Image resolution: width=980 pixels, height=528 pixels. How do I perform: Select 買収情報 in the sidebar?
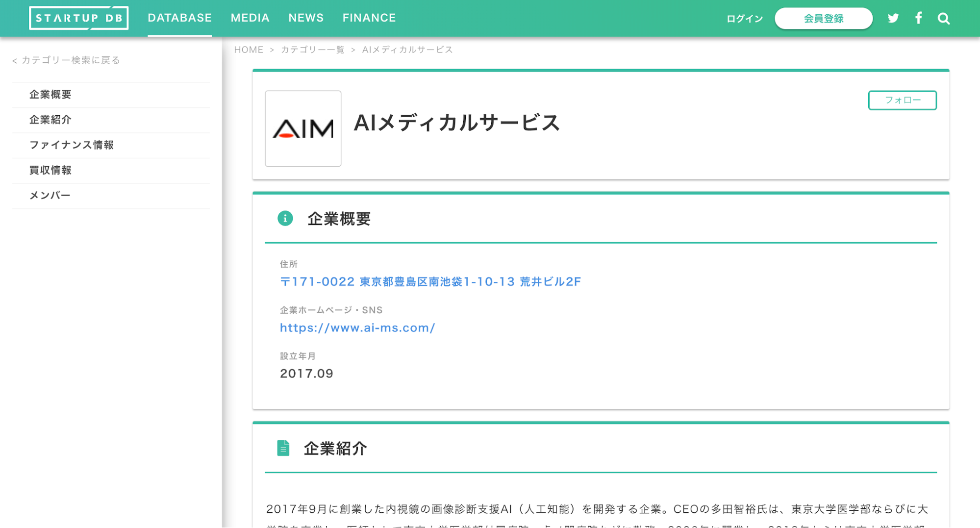coord(111,171)
